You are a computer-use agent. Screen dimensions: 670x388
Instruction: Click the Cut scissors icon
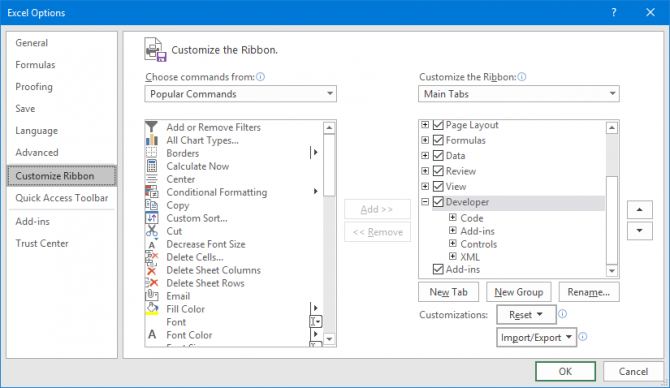[152, 231]
